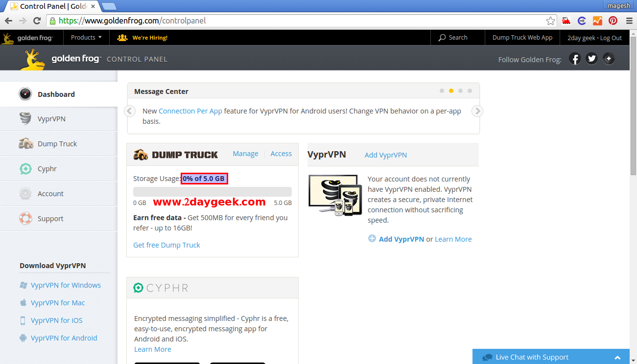
Task: Open VyprVPN section in sidebar
Action: pyautogui.click(x=59, y=119)
